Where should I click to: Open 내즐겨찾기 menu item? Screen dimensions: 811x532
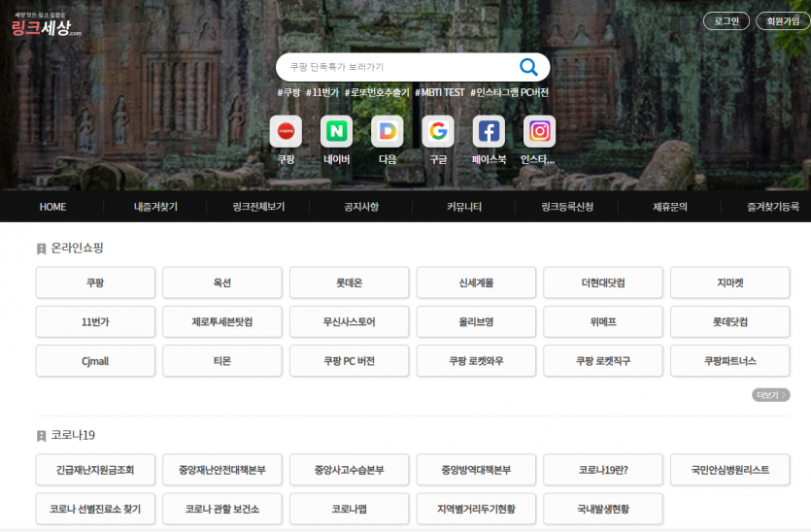coord(155,207)
